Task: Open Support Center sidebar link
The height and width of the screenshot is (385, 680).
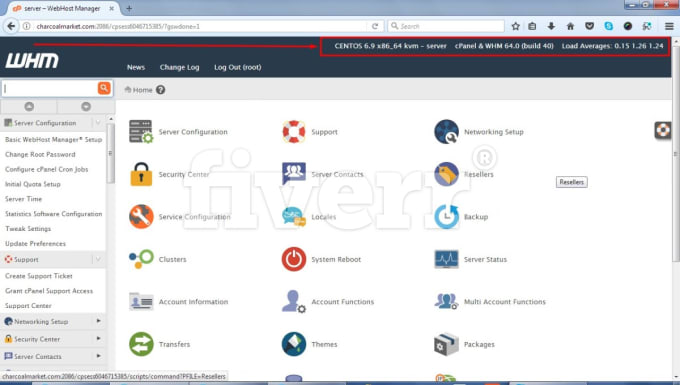Action: coord(28,305)
